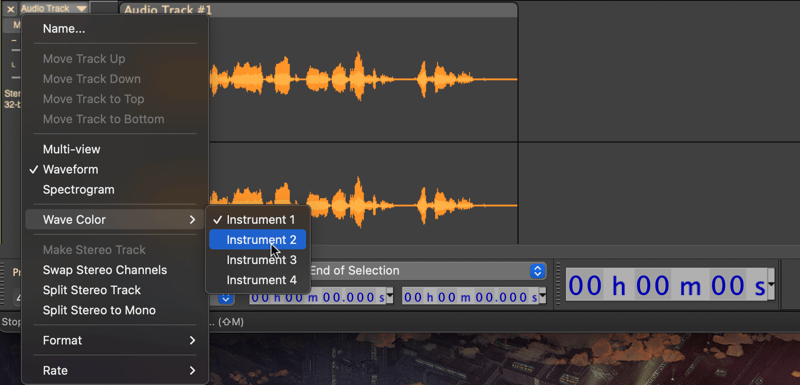Image resolution: width=800 pixels, height=385 pixels.
Task: Pick Instrument 1 wave color
Action: (258, 220)
